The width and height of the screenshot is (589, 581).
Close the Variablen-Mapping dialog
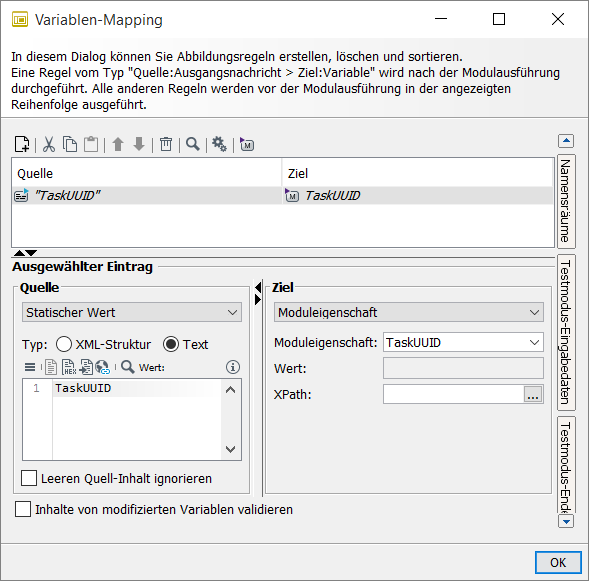coord(558,19)
